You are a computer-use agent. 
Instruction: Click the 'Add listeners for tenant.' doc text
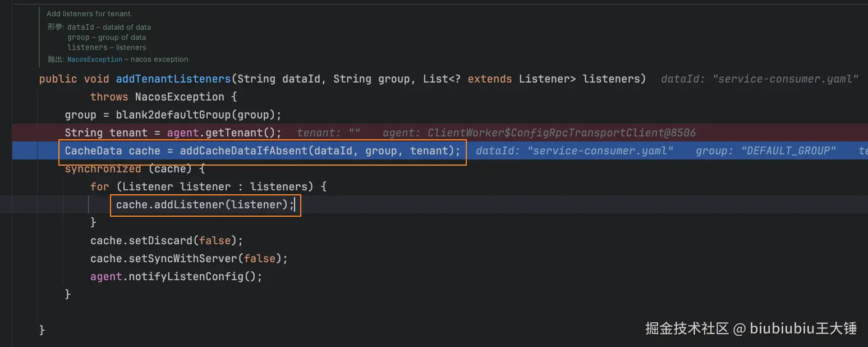click(90, 13)
